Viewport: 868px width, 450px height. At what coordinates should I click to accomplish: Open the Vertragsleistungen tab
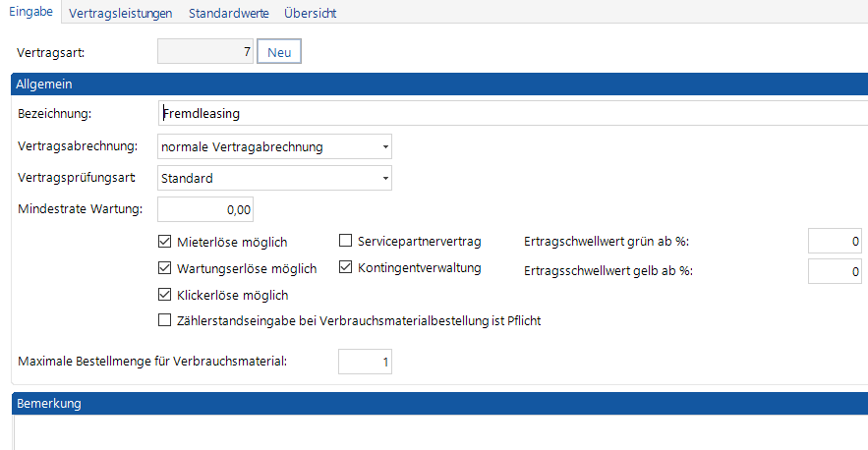(121, 13)
